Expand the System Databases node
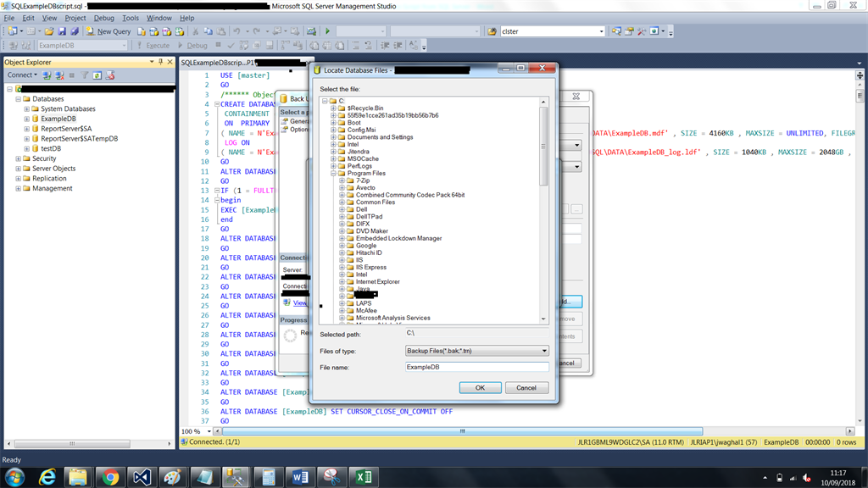Screen dimensions: 868x488 pos(27,109)
